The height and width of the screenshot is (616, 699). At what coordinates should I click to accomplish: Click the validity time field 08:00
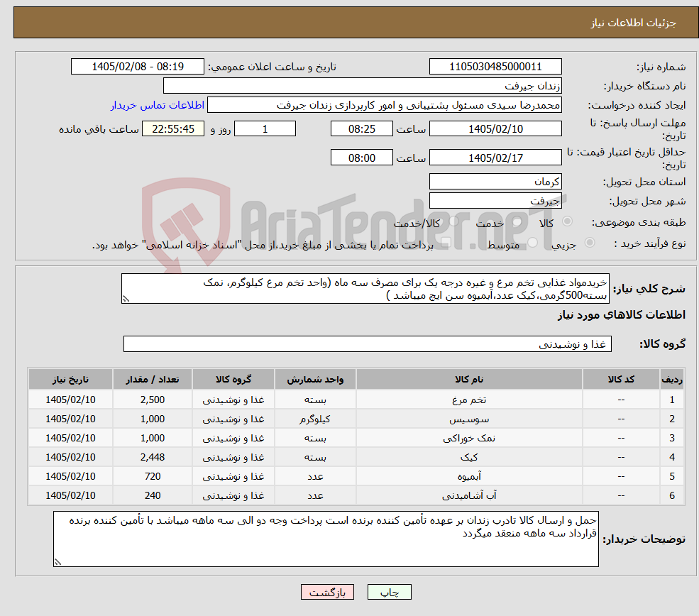361,158
